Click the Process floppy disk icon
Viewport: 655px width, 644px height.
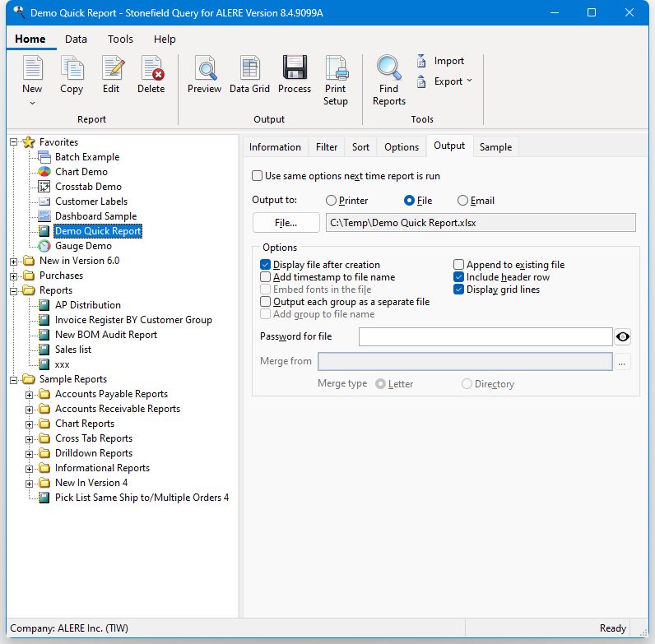pos(295,67)
